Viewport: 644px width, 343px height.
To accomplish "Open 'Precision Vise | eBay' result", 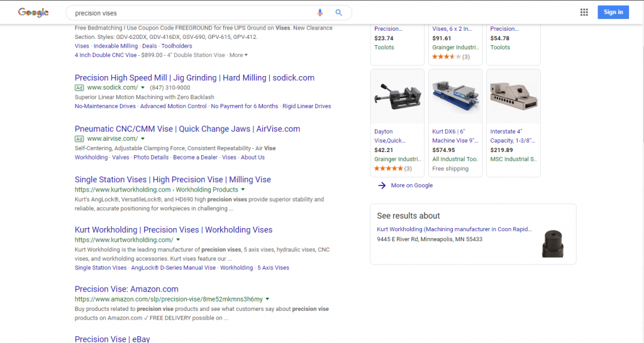I will (x=112, y=339).
